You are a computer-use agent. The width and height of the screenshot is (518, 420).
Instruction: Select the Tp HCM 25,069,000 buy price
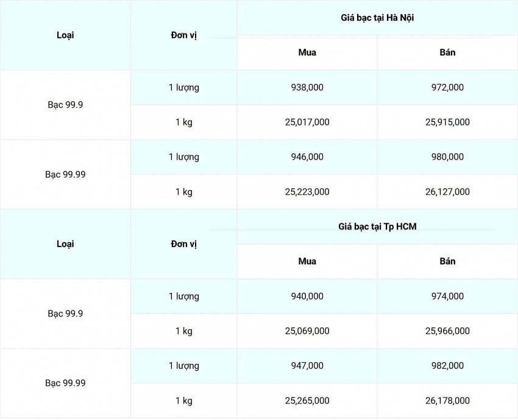[307, 331]
